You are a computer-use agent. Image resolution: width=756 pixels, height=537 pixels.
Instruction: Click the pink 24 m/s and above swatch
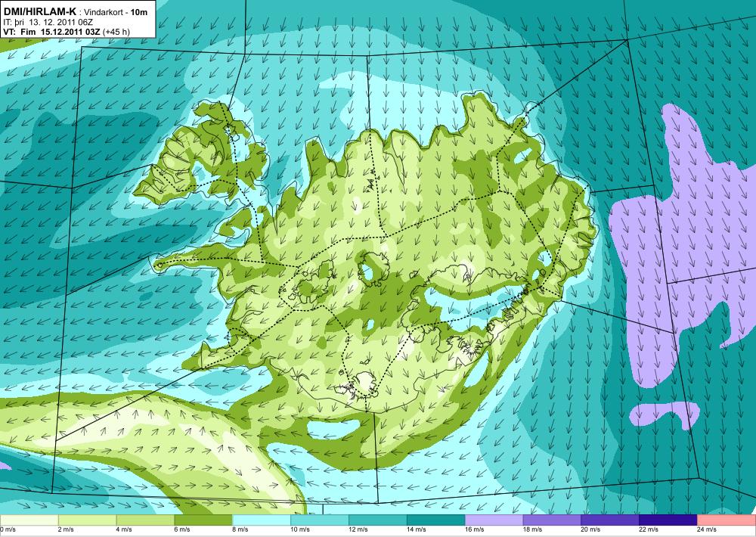point(727,520)
